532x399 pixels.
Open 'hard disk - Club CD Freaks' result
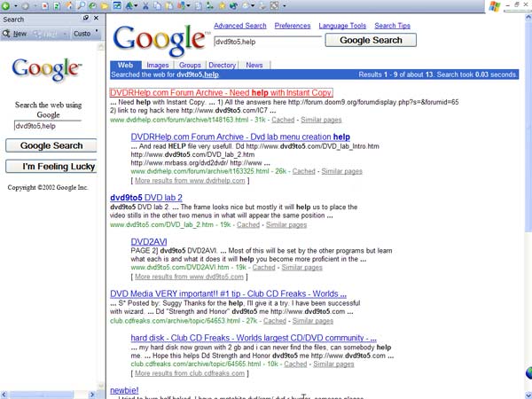(254, 338)
